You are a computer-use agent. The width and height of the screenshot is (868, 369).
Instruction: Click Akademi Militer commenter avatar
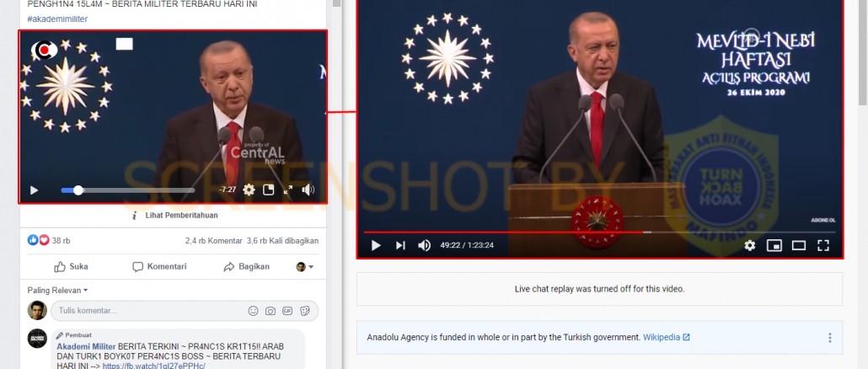37,338
